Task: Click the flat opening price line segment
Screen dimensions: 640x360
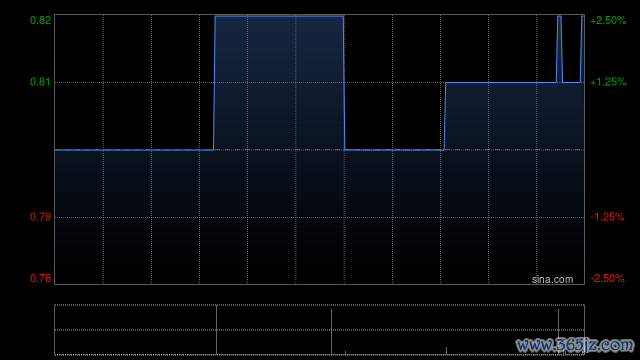Action: pyautogui.click(x=134, y=150)
